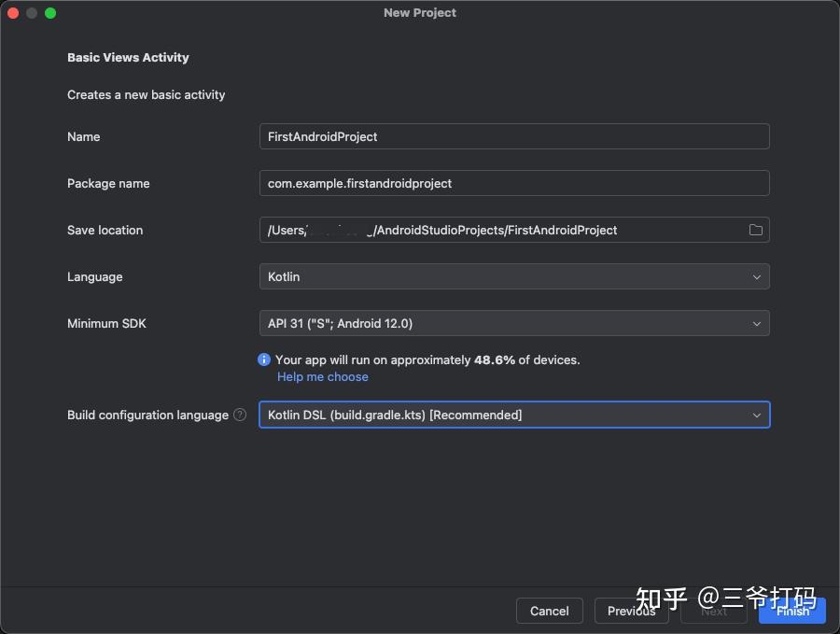Click the folder browse icon in Save location
Viewport: 840px width, 634px height.
(755, 230)
